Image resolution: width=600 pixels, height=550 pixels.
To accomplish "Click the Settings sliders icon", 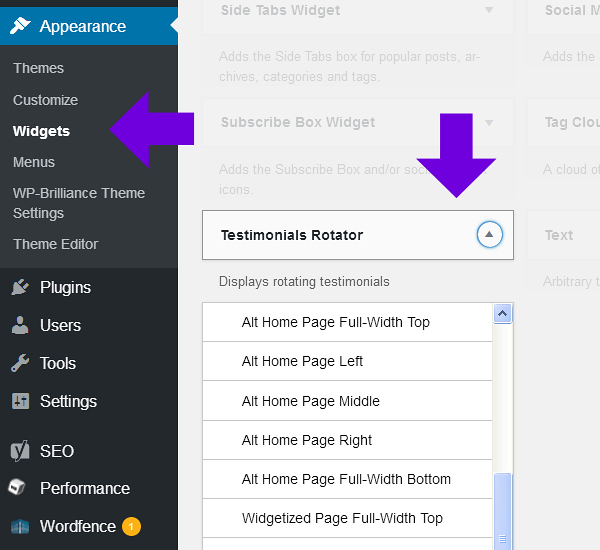I will (20, 402).
